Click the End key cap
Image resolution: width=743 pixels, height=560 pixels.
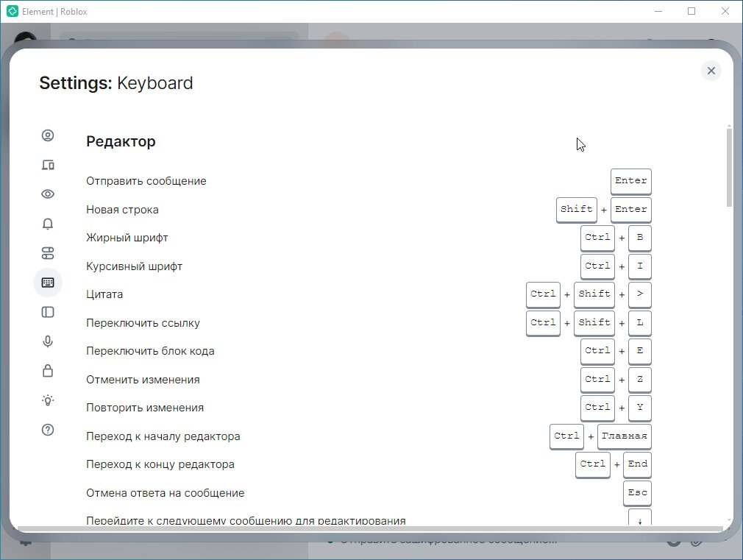(x=637, y=464)
